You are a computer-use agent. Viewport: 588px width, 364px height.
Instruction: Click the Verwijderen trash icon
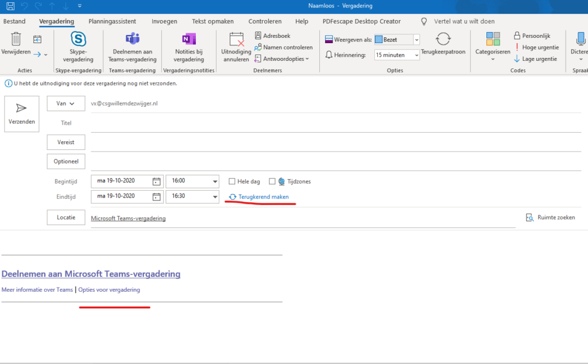[x=16, y=39]
